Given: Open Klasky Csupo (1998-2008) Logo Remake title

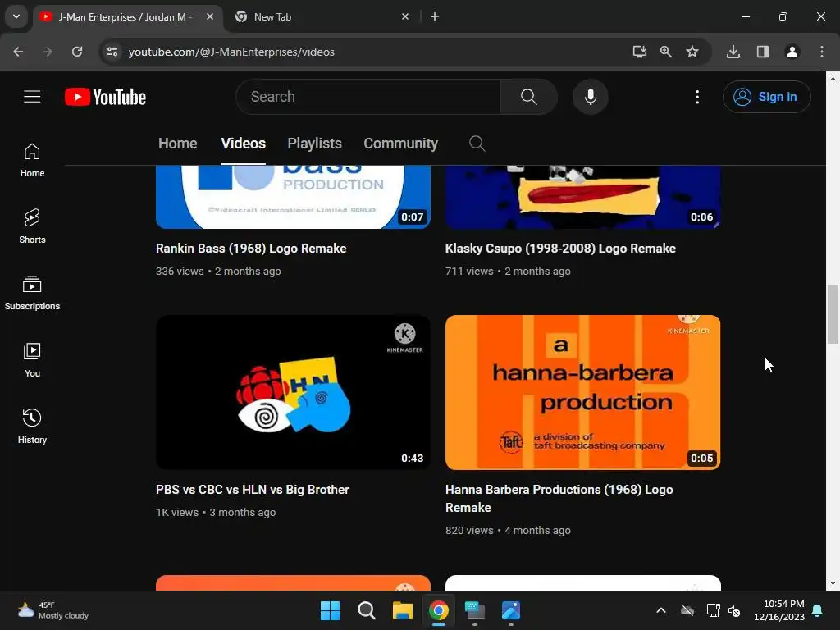Looking at the screenshot, I should pyautogui.click(x=560, y=249).
